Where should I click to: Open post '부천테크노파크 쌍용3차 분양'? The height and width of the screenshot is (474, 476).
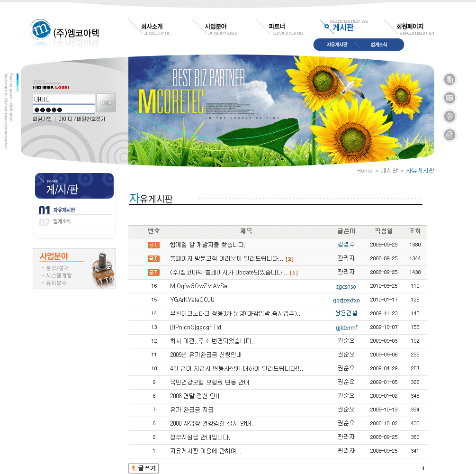(x=235, y=314)
